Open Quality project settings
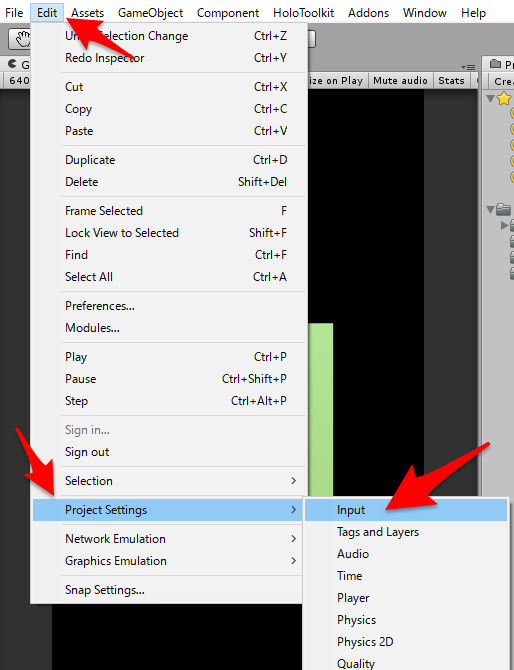Screen dimensions: 514x670 [x=406, y=663]
